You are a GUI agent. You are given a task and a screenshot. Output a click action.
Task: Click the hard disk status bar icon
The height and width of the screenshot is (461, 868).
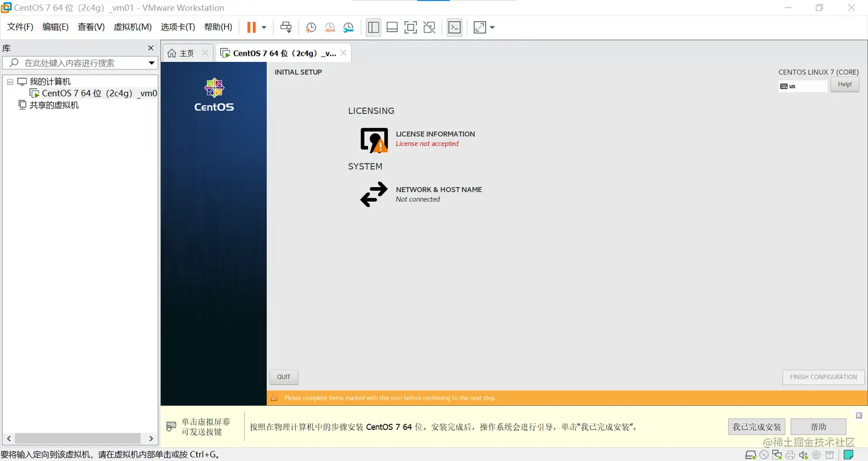tap(750, 455)
